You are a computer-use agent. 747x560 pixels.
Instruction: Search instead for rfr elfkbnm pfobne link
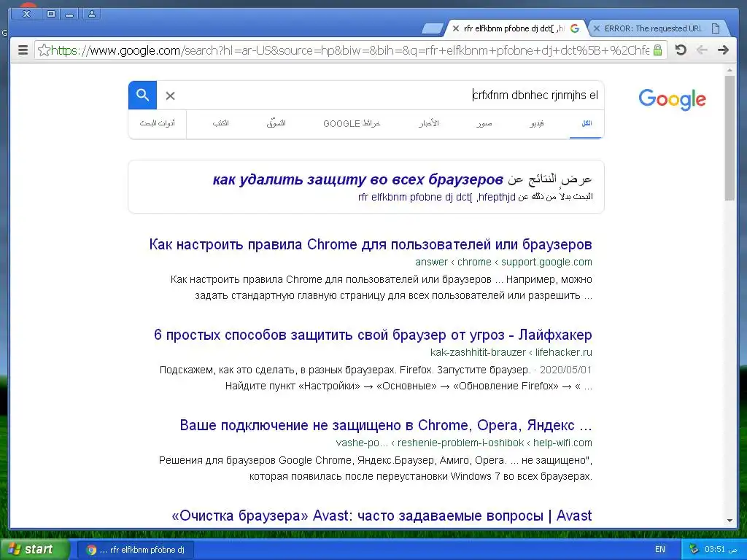pos(436,197)
